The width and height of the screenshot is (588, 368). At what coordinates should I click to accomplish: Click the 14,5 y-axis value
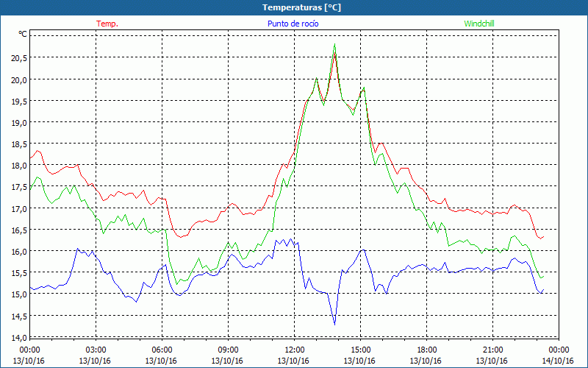pyautogui.click(x=18, y=316)
